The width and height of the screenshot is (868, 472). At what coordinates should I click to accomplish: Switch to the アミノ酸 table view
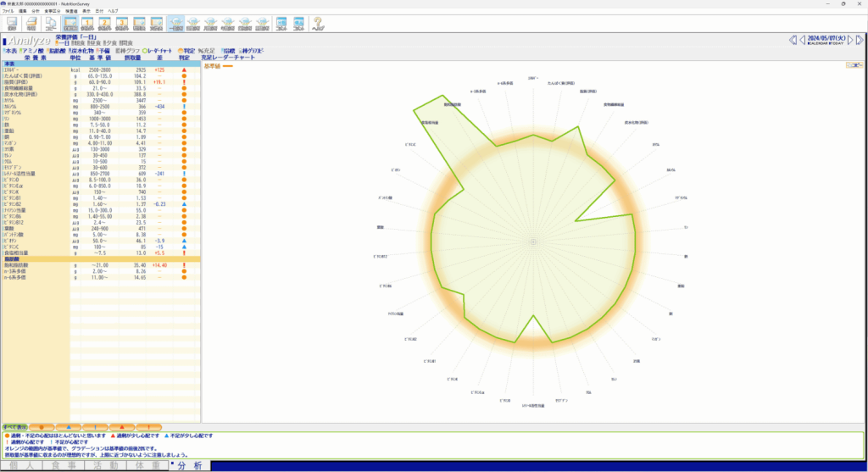coord(31,51)
